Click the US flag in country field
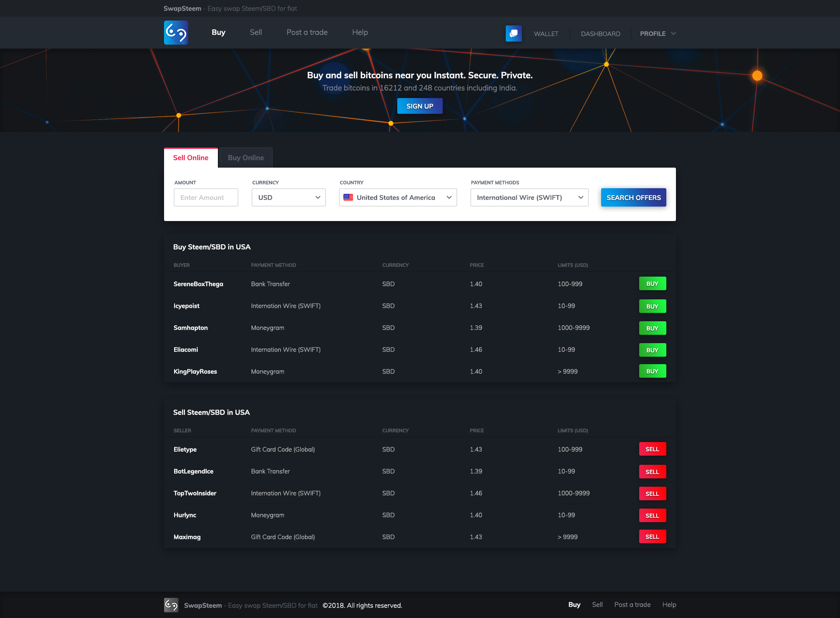840x618 pixels. (348, 197)
